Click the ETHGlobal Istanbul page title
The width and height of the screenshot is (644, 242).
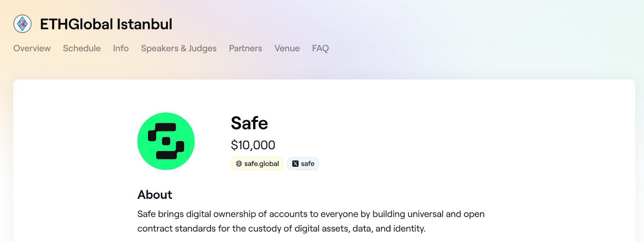pos(106,24)
